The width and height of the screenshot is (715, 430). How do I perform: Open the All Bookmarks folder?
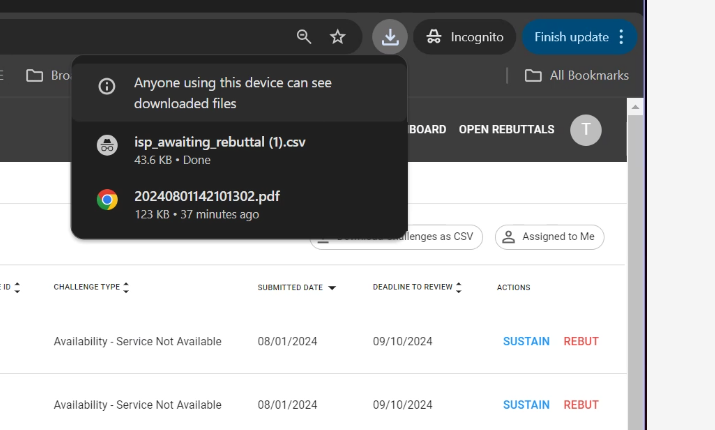coord(577,75)
